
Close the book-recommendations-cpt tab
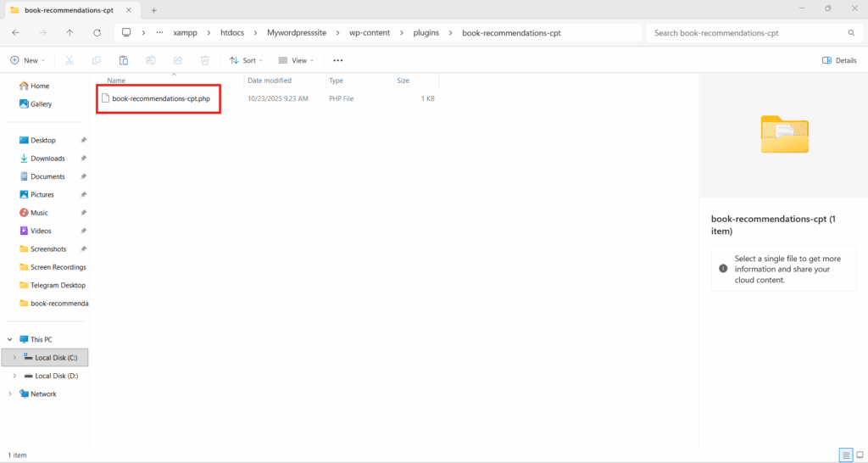[130, 10]
